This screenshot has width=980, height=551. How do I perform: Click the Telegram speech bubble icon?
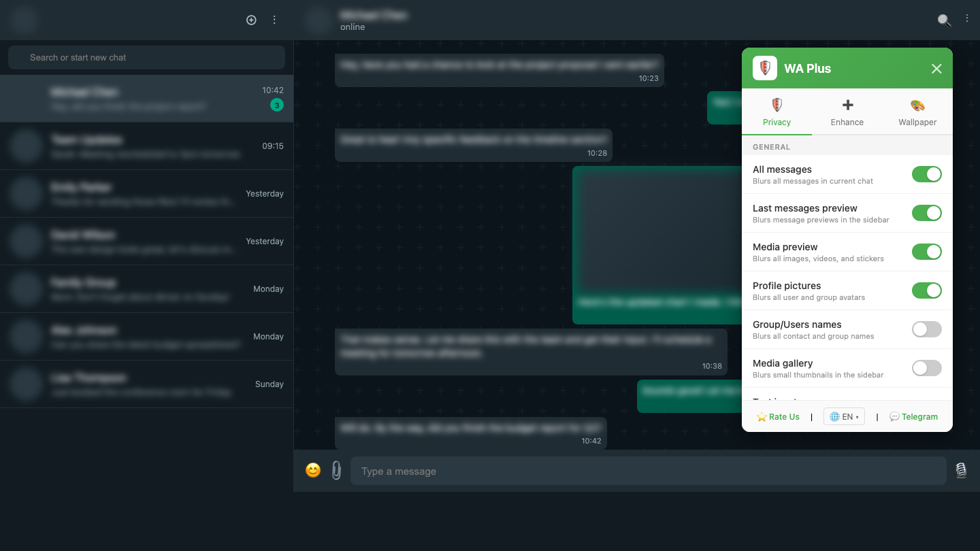[895, 416]
